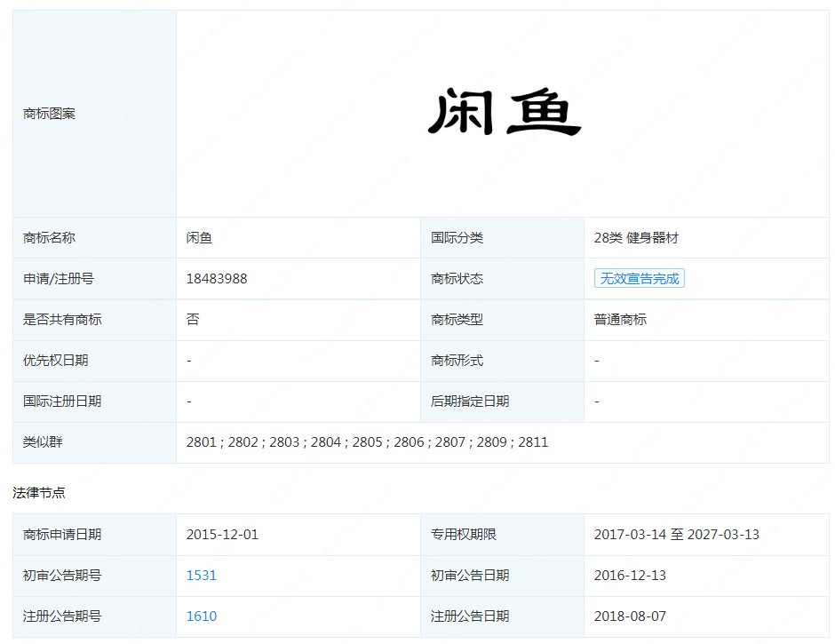The width and height of the screenshot is (835, 644).
Task: Click the 申请/注册号 label
Action: [x=59, y=279]
